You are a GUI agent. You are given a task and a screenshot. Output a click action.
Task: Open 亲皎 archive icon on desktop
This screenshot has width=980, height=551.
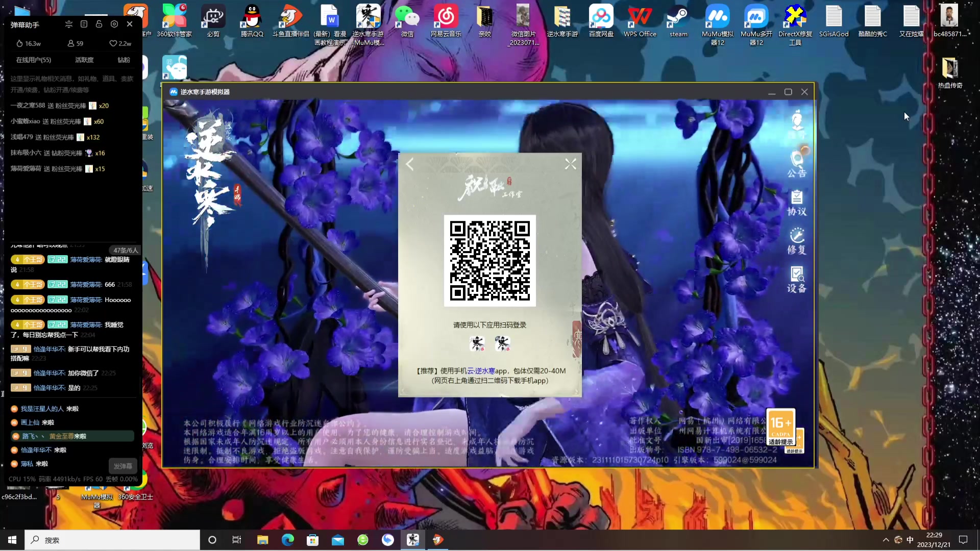tap(484, 21)
